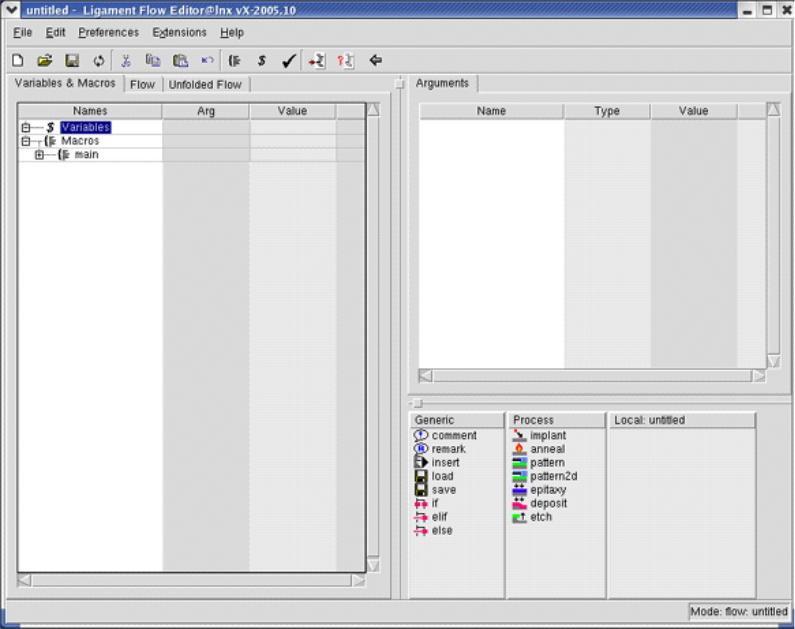Click Arguments pane scroll-left arrow
Image resolution: width=795 pixels, height=629 pixels.
click(x=426, y=376)
